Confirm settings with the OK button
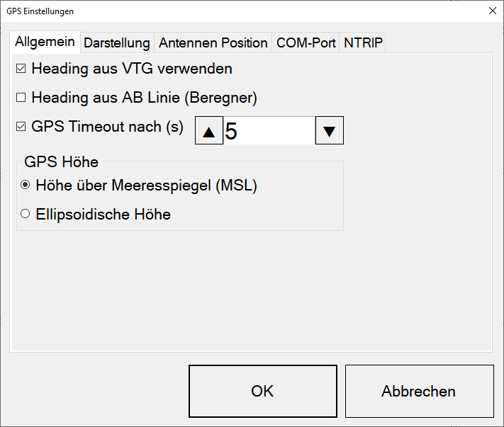Screen dimensions: 504x427 pos(262,391)
